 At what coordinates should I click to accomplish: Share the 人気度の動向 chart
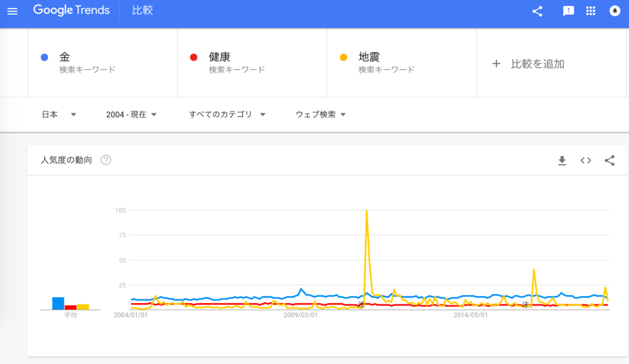pyautogui.click(x=609, y=160)
